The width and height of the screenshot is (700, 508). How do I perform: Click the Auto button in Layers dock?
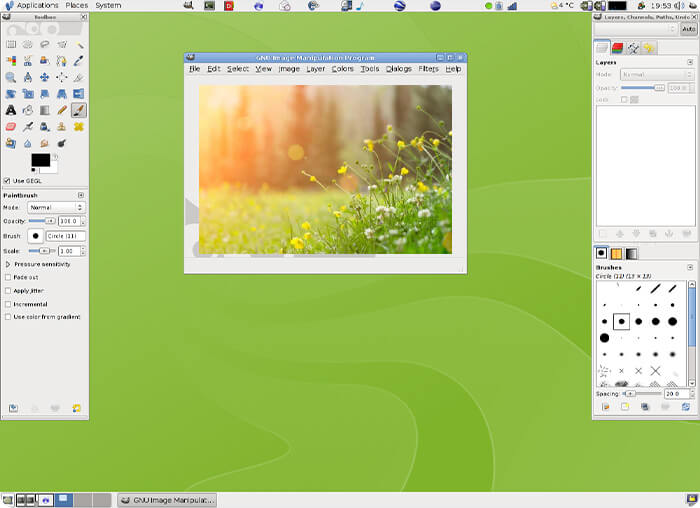[x=688, y=29]
